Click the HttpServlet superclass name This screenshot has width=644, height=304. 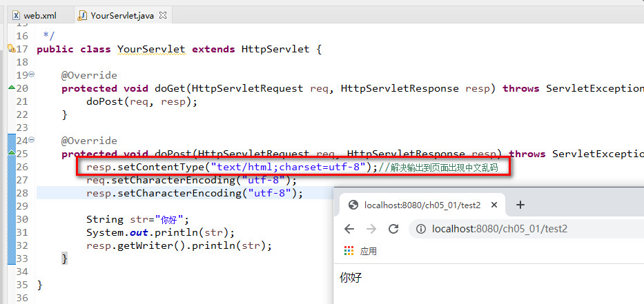pos(275,49)
